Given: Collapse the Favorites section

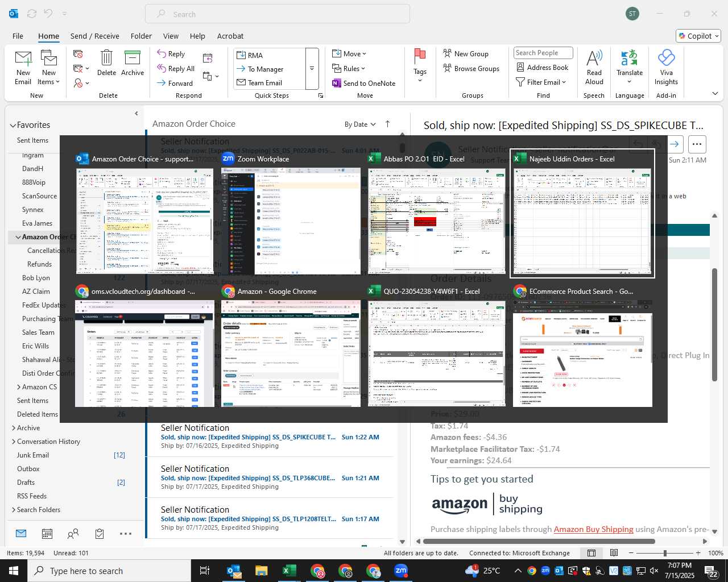Looking at the screenshot, I should [13, 126].
